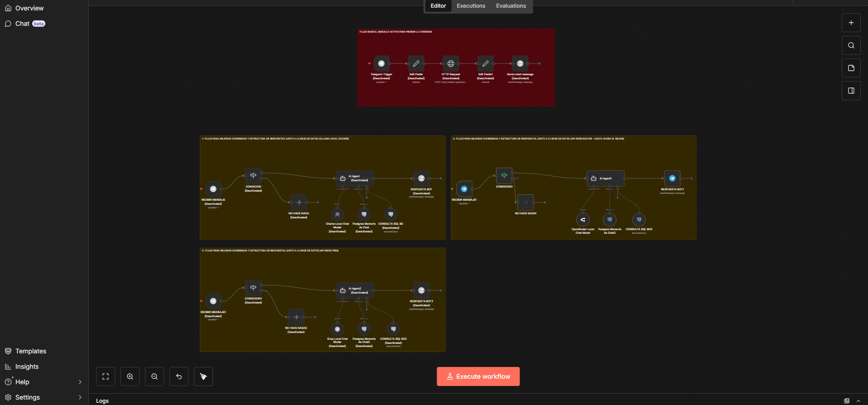Toggle the focus panel icon

851,91
